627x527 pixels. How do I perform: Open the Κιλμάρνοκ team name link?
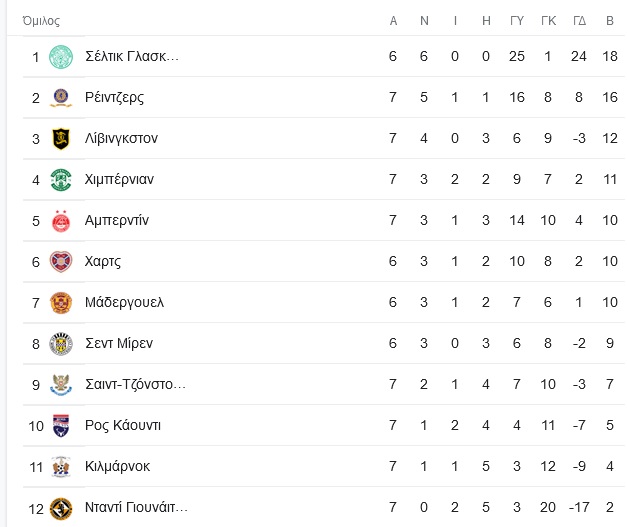(x=118, y=466)
